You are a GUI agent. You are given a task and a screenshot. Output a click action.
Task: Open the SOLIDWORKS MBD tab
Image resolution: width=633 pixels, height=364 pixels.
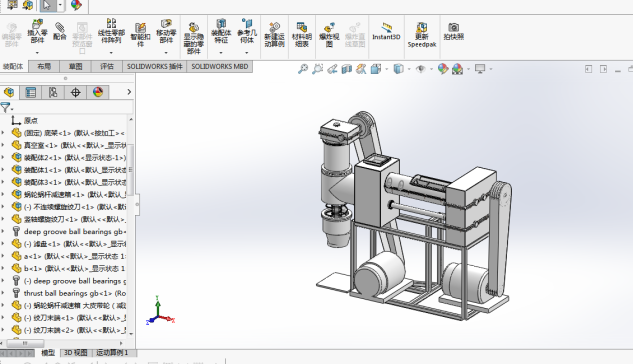(220, 67)
